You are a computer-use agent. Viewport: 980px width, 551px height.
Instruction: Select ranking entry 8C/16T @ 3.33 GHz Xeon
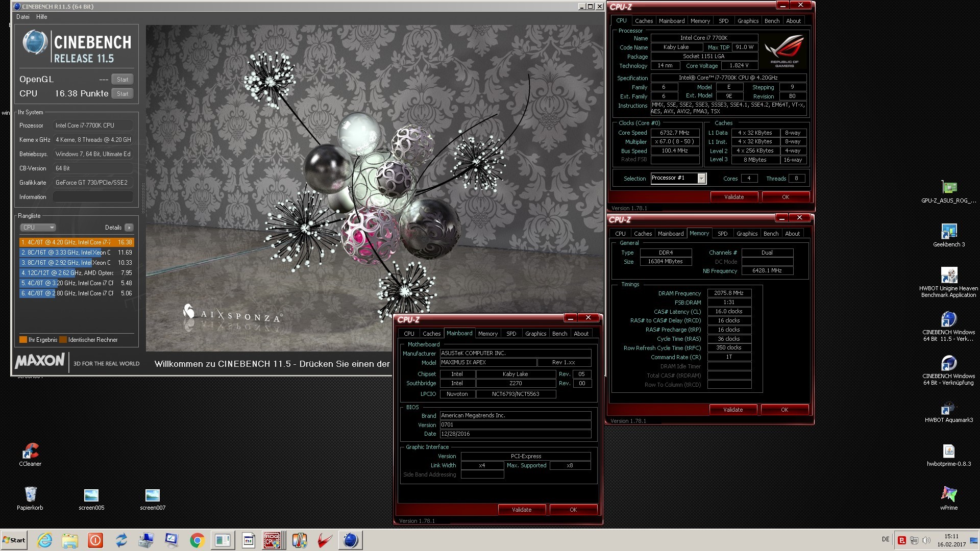pyautogui.click(x=77, y=253)
